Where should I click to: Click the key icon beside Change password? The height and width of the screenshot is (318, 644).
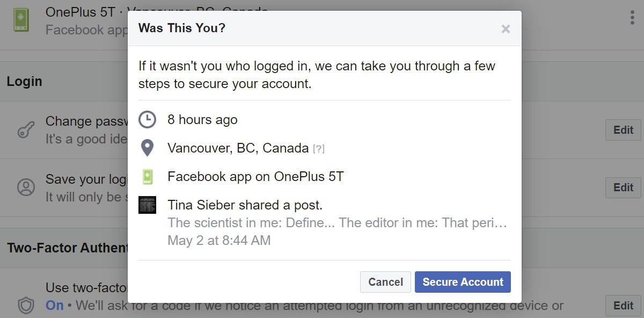[x=26, y=129]
